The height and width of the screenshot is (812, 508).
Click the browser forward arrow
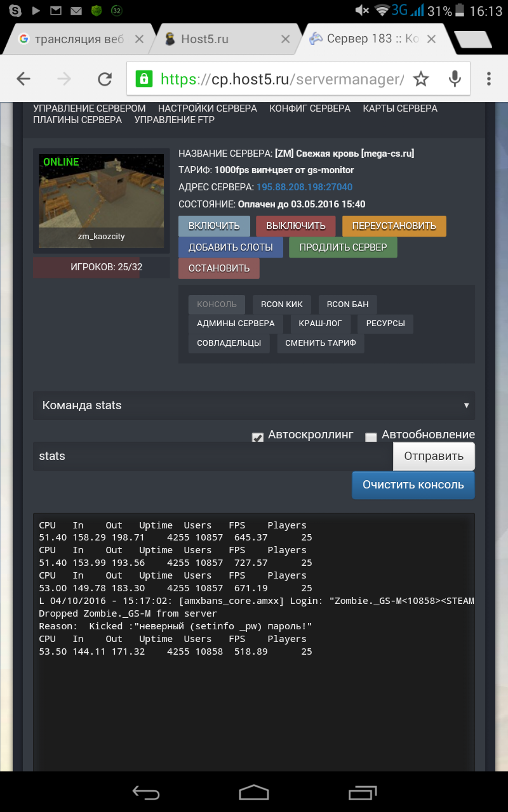point(64,79)
